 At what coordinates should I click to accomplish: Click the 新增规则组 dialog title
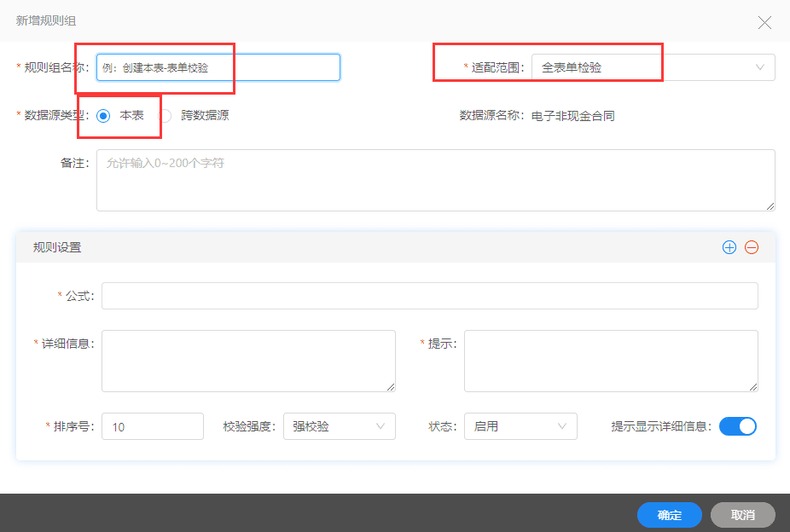[46, 20]
